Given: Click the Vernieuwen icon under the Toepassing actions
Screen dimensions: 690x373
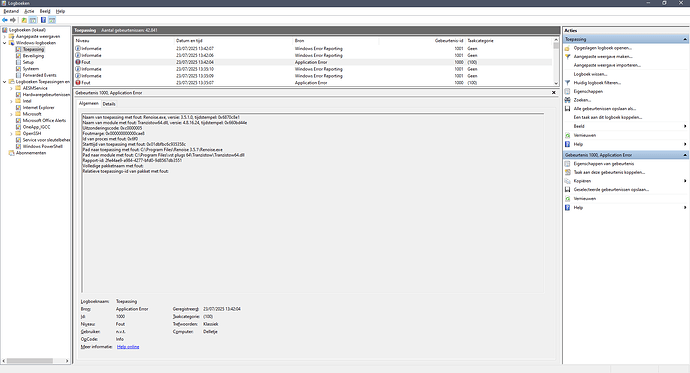Looking at the screenshot, I should [568, 135].
